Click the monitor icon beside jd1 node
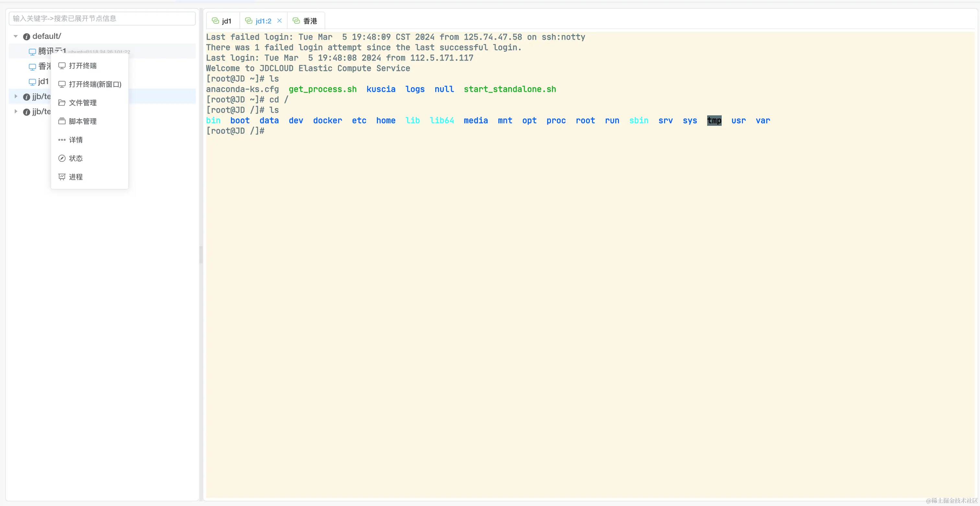Image resolution: width=980 pixels, height=506 pixels. pyautogui.click(x=32, y=82)
